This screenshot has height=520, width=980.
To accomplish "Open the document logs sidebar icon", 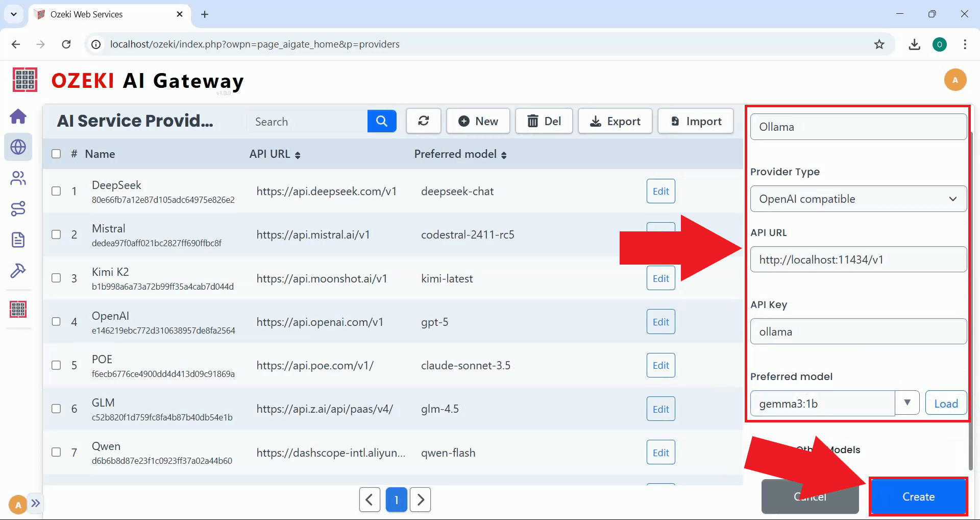I will click(x=18, y=240).
